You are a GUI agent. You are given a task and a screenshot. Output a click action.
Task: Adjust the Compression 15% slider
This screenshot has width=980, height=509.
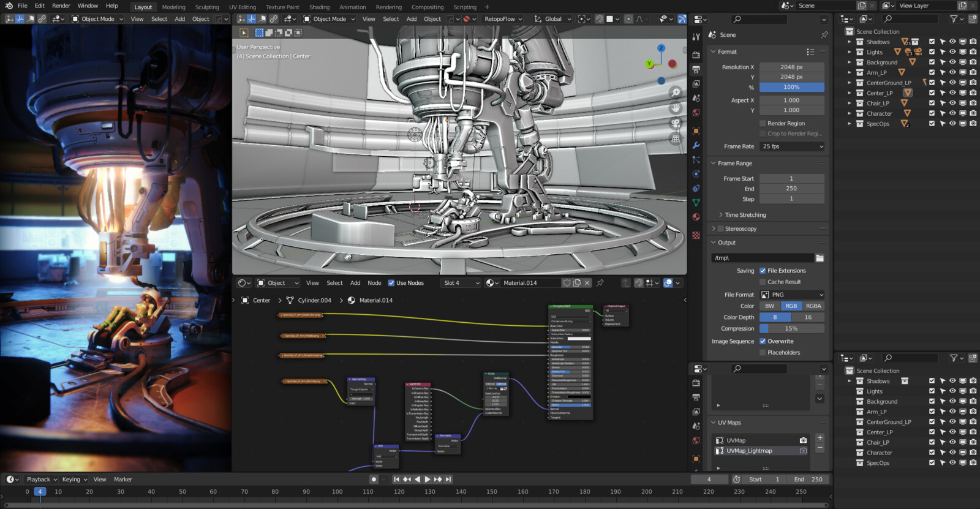(792, 328)
